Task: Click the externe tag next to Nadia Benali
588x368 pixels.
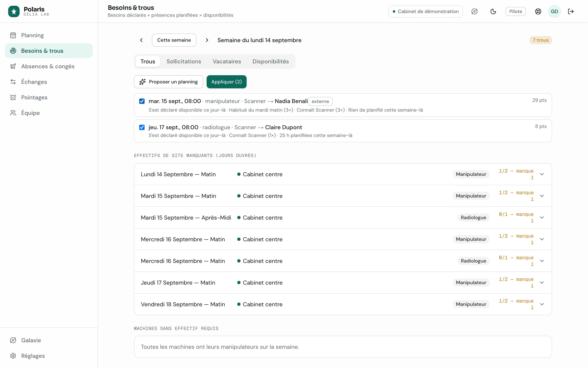Action: coord(320,101)
